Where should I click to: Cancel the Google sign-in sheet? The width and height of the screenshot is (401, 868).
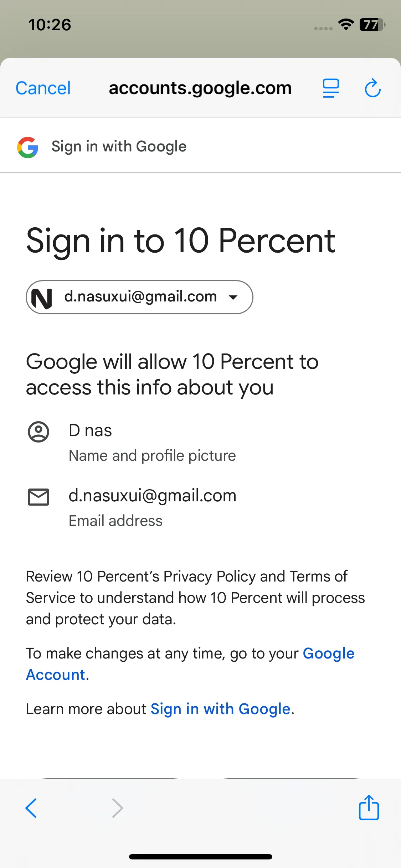[x=43, y=88]
